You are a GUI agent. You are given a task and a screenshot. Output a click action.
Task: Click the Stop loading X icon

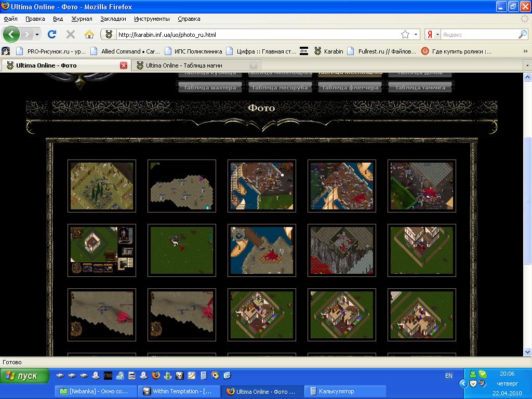(x=71, y=34)
